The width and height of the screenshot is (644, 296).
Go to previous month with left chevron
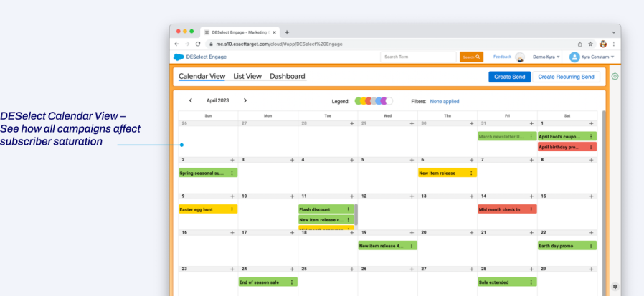(190, 101)
